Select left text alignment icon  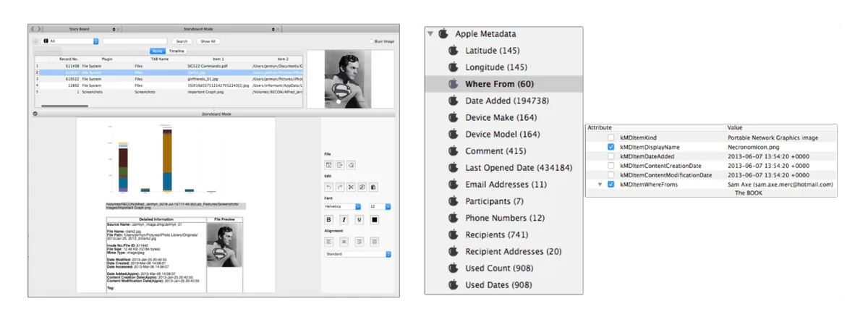pyautogui.click(x=328, y=241)
